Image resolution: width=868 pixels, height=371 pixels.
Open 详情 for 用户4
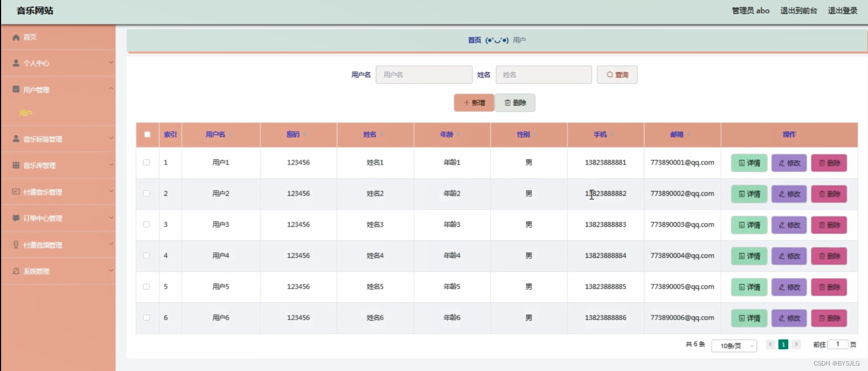749,256
